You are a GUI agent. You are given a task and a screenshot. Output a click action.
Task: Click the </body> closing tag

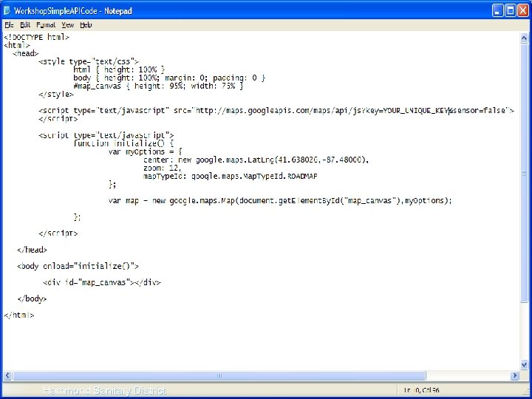(x=33, y=299)
